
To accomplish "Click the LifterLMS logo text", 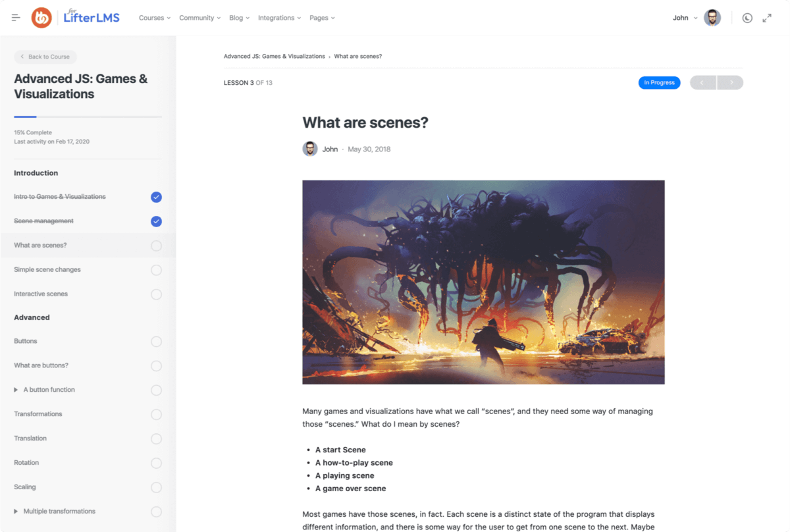I will pyautogui.click(x=92, y=18).
